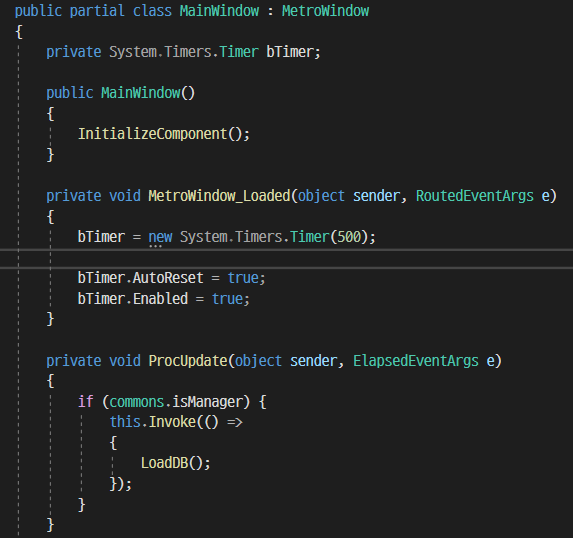Screen dimensions: 573x538
Task: Click the lambda arrow '=>' after Invoke
Action: (x=235, y=422)
